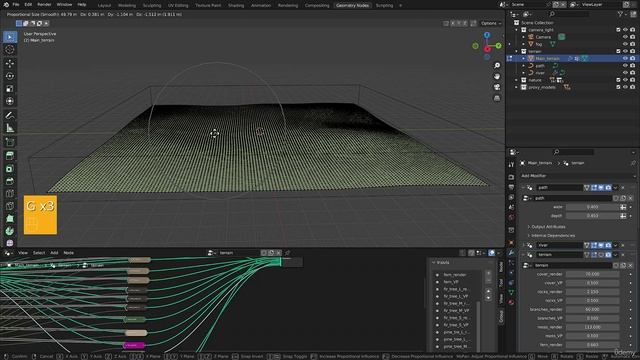Viewport: 640px width, 360px height.
Task: Activate the Transform tool in left toolbar
Action: (10, 101)
